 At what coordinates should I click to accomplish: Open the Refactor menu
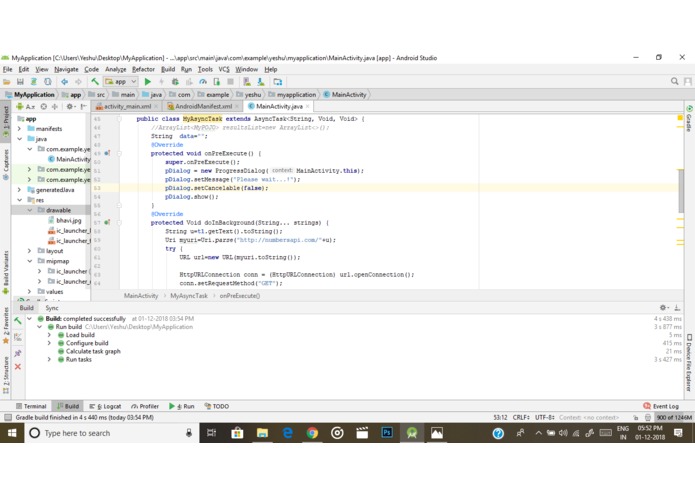(x=143, y=70)
